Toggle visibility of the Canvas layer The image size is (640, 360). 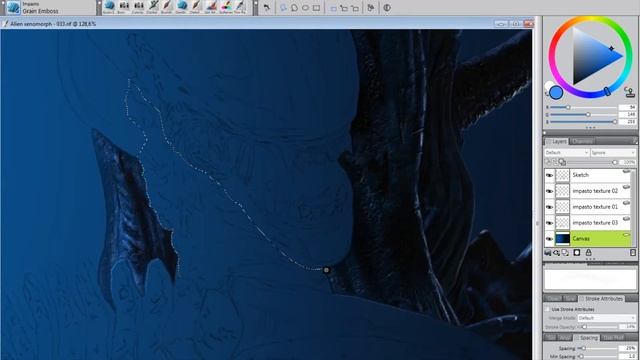point(549,239)
